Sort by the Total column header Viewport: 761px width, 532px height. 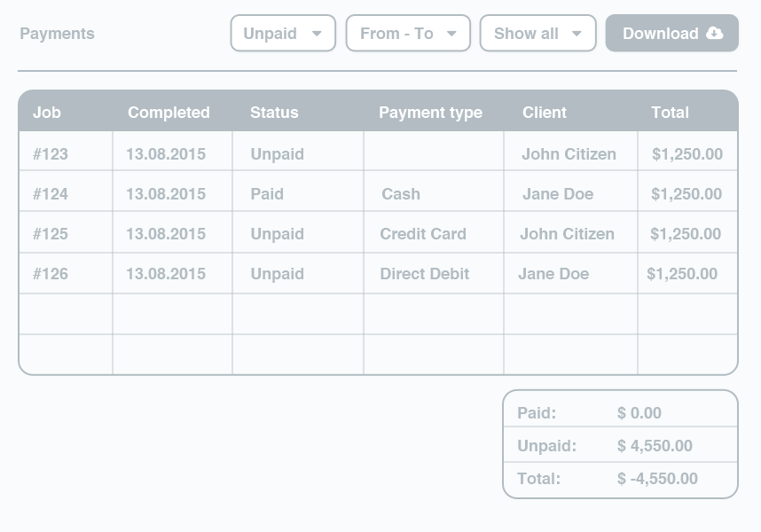click(670, 113)
